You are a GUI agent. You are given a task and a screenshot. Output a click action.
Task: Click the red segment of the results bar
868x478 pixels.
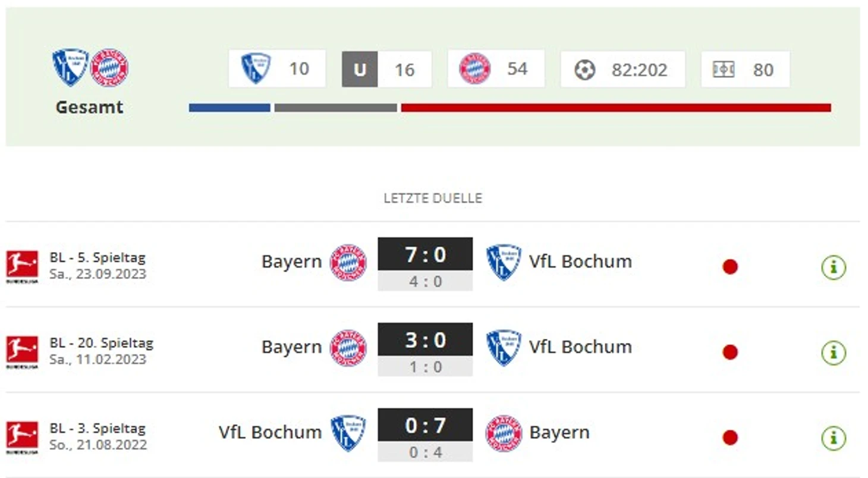(x=616, y=108)
